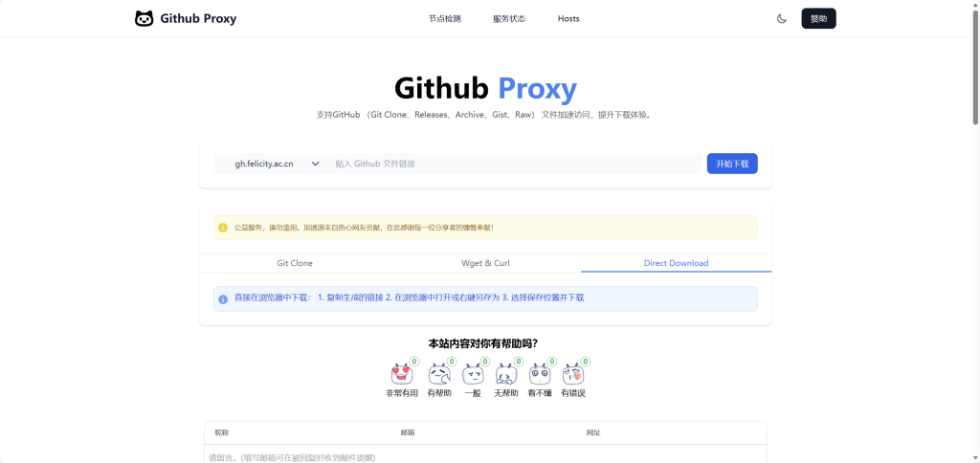Click the 本站内容对你有帮助吗? heading
This screenshot has height=463, width=980.
point(483,343)
